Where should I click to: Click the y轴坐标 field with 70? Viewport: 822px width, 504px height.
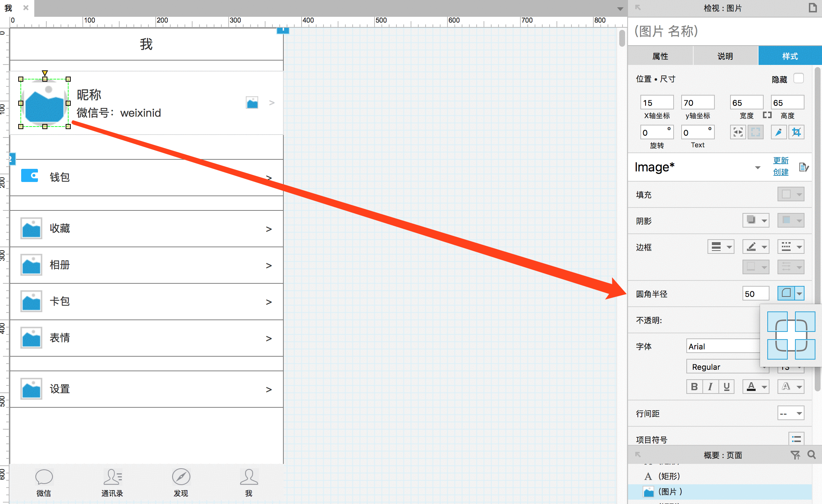pyautogui.click(x=698, y=102)
